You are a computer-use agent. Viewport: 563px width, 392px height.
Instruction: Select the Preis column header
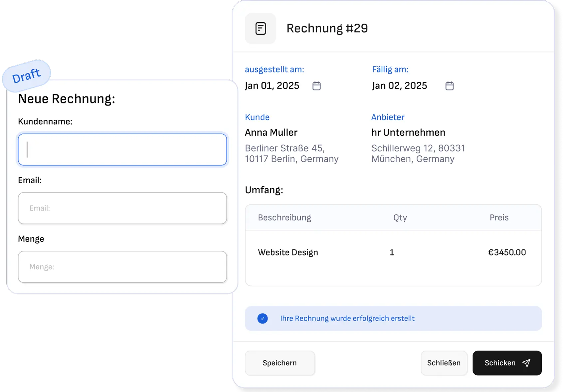[x=498, y=217]
